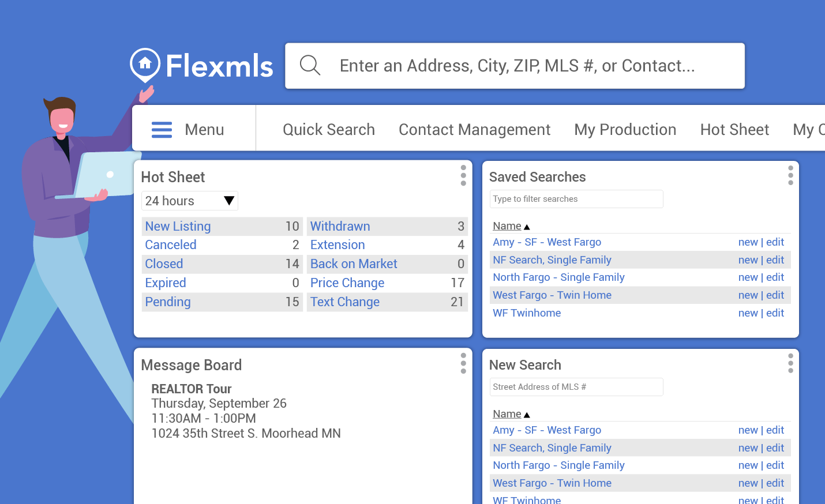Screen dimensions: 825x504
Task: Click the 1024 35th Street S. Moorhead address
Action: (x=246, y=433)
